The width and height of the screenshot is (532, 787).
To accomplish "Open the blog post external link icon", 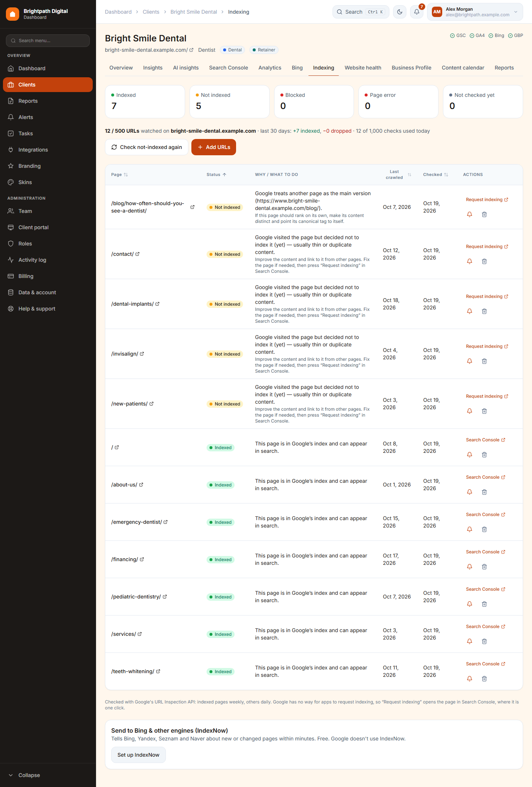I will pyautogui.click(x=192, y=207).
